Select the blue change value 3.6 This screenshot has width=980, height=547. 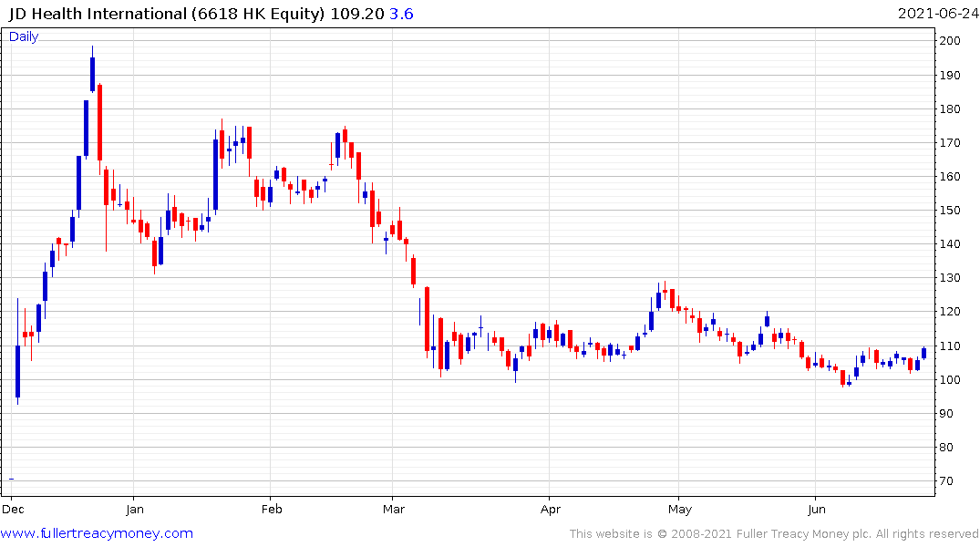[401, 14]
